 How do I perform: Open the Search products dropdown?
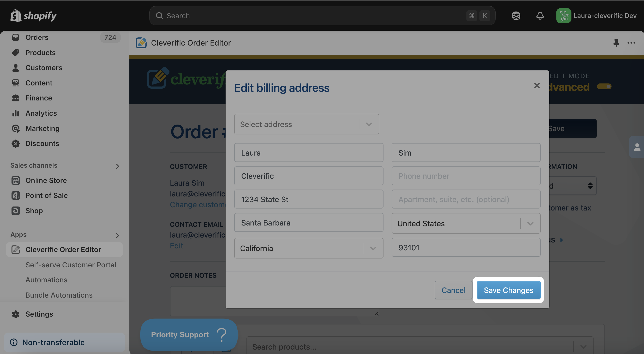pos(583,347)
